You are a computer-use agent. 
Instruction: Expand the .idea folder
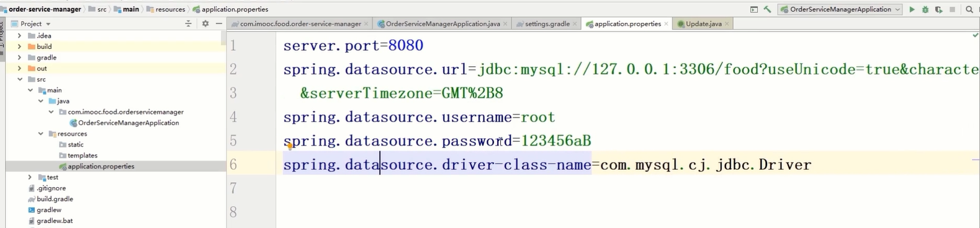point(19,36)
